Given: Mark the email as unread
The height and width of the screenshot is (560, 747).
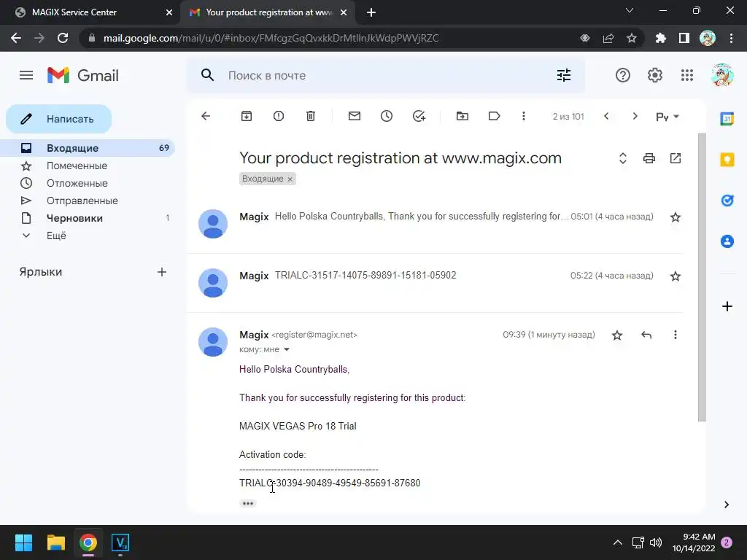Looking at the screenshot, I should click(x=355, y=116).
